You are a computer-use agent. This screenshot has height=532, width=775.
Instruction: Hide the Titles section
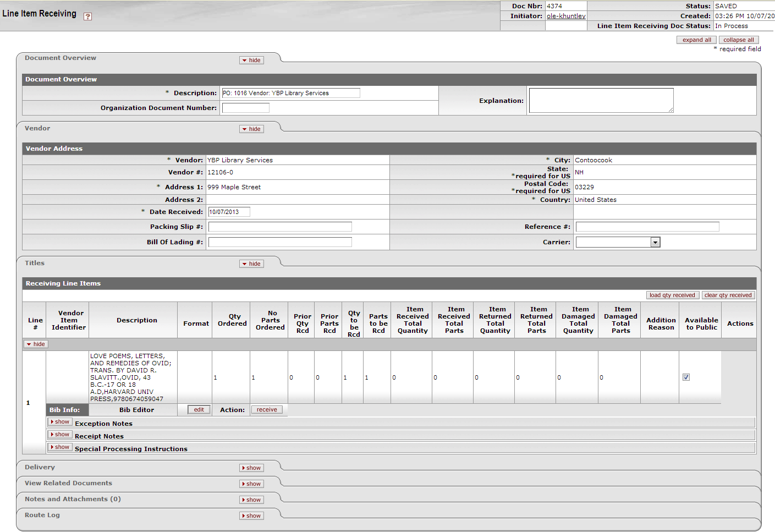[251, 264]
